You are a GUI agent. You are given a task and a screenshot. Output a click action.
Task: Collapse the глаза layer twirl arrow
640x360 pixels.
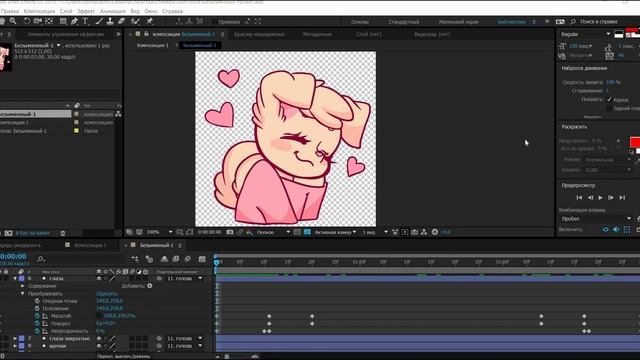(x=15, y=278)
